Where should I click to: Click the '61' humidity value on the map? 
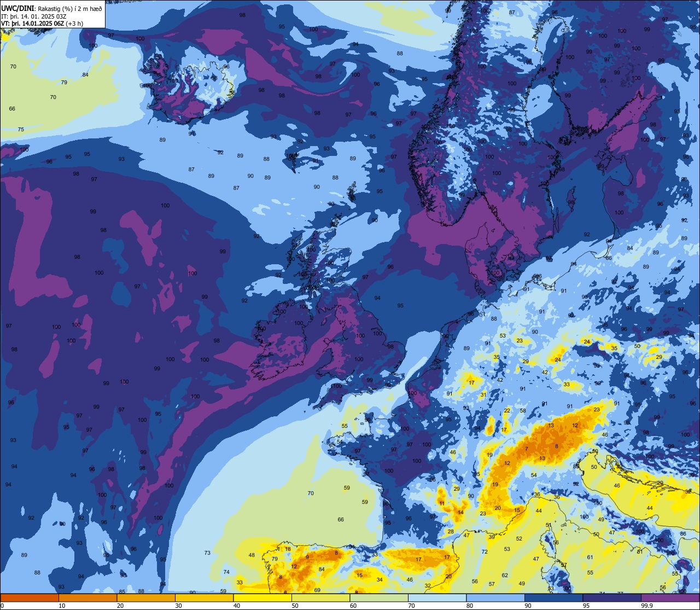590,557
